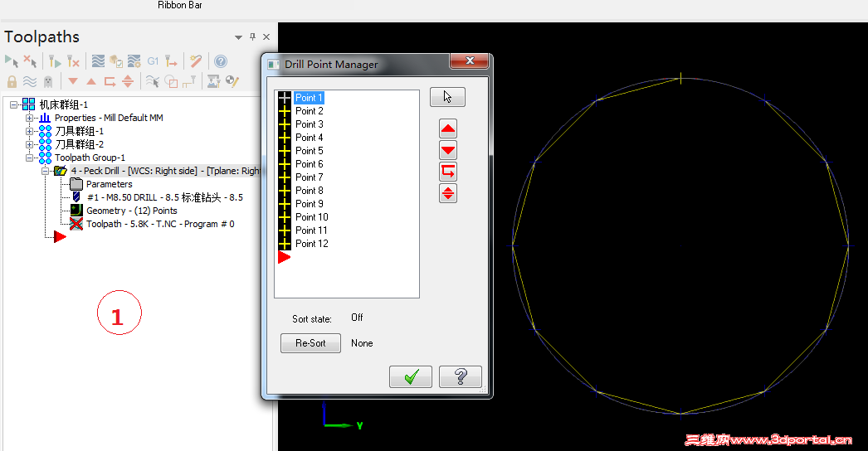Screen dimensions: 868x451
Task: Toggle only display selected toolpaths
Action: [x=152, y=81]
